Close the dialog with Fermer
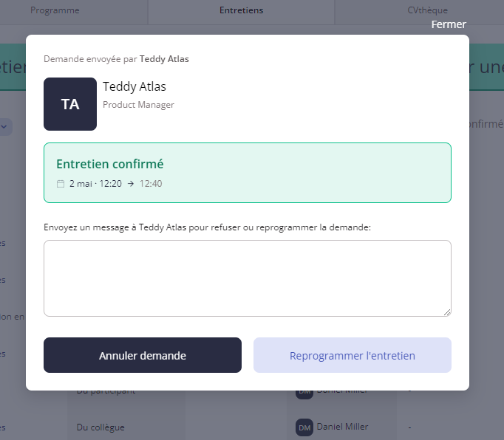This screenshot has width=504, height=440. tap(449, 24)
